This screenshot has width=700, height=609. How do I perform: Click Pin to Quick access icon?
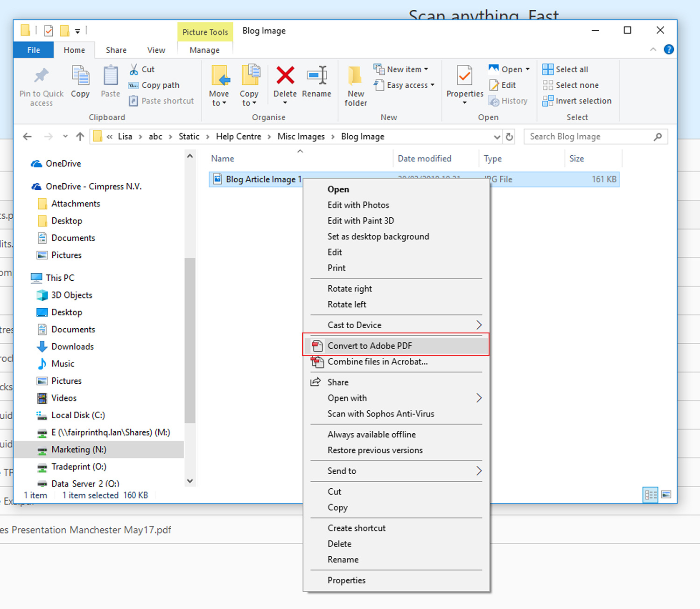tap(41, 76)
